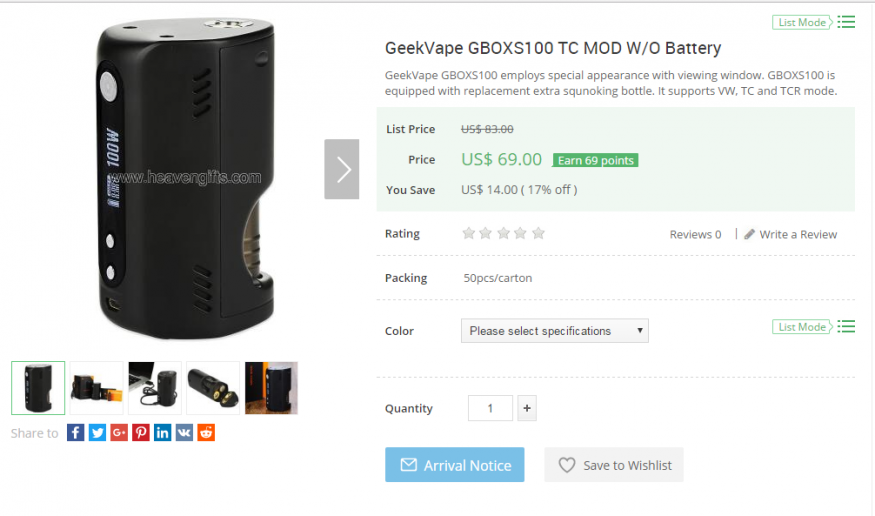Share product on LinkedIn

[x=162, y=432]
